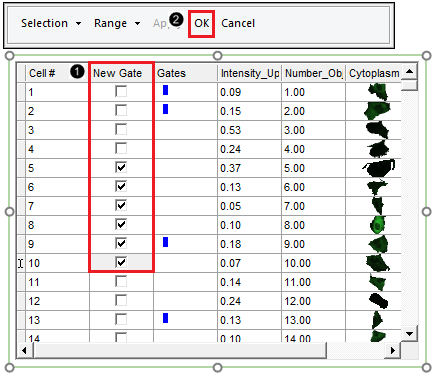Screen dimensions: 434x374
Task: Click blue gate marker for cell 1
Action: tap(165, 90)
